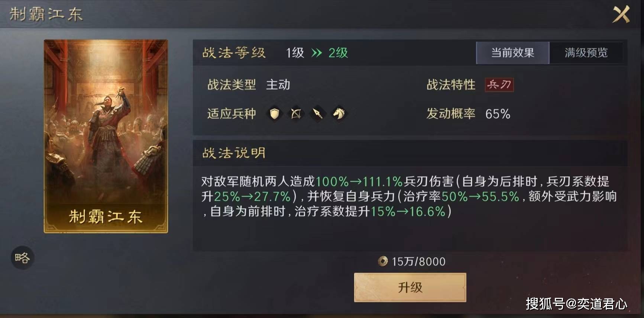644x318 pixels.
Task: Click the horse cavalry troop icon
Action: tap(339, 113)
